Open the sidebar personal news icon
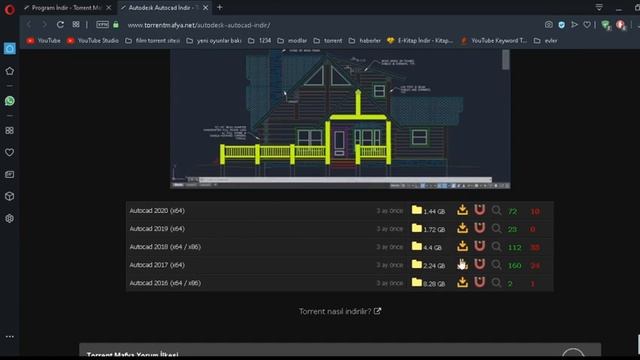Viewport: 640px width, 360px height. (10, 174)
